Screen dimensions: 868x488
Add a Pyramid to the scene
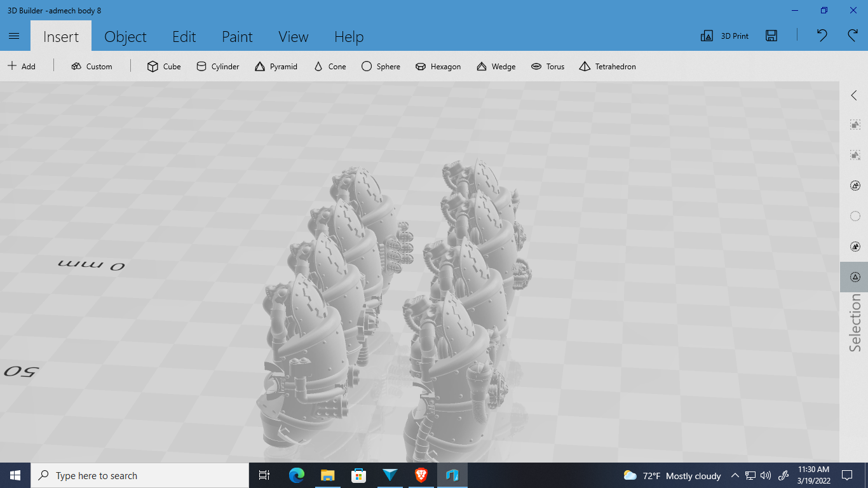click(276, 66)
